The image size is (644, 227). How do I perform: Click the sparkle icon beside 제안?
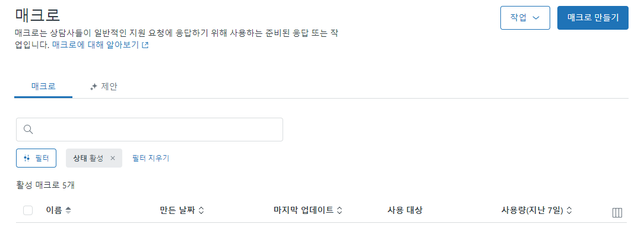93,87
